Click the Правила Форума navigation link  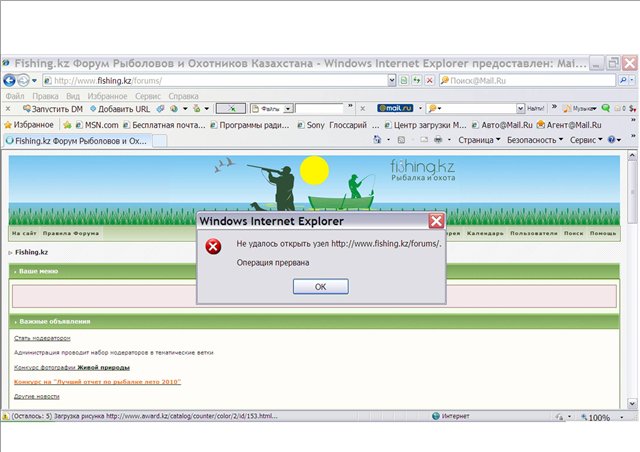click(x=71, y=233)
